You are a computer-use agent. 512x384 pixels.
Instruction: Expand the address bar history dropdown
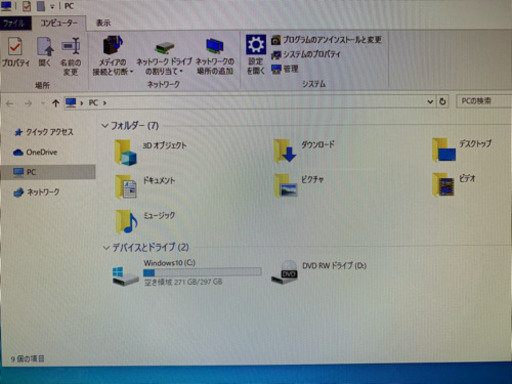click(430, 101)
